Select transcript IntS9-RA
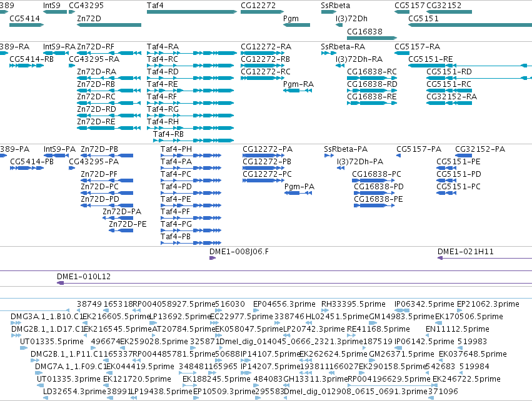532x401 pixels. 56,53
